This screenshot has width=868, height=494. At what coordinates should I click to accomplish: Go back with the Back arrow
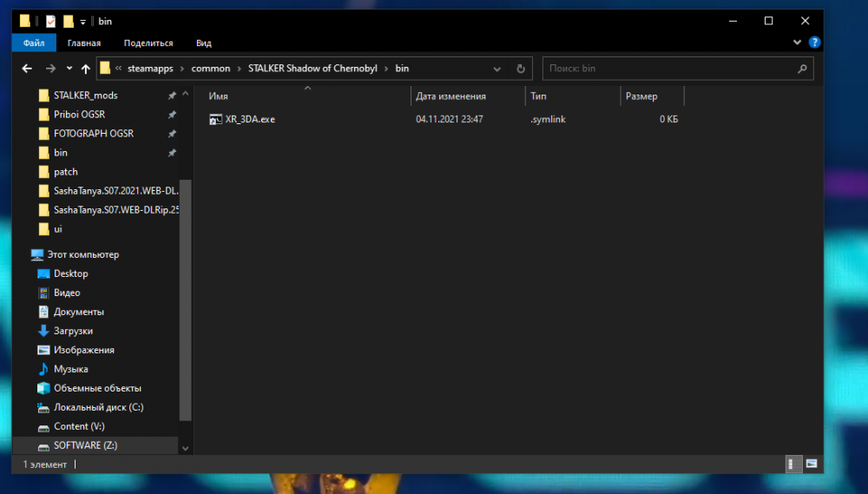(27, 69)
